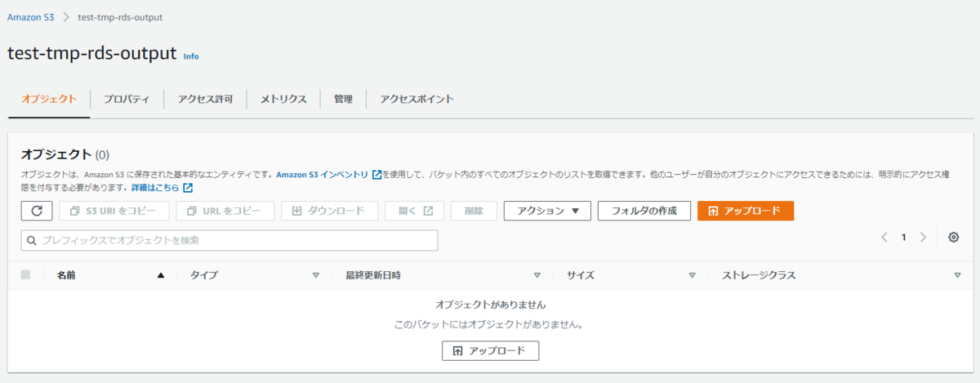
Task: Open table preferences gear icon
Action: [953, 238]
